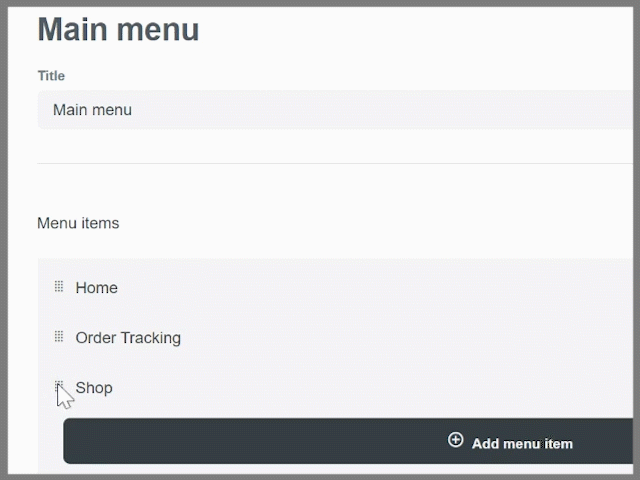Image resolution: width=640 pixels, height=480 pixels.
Task: Focus the Title input field
Action: click(336, 110)
